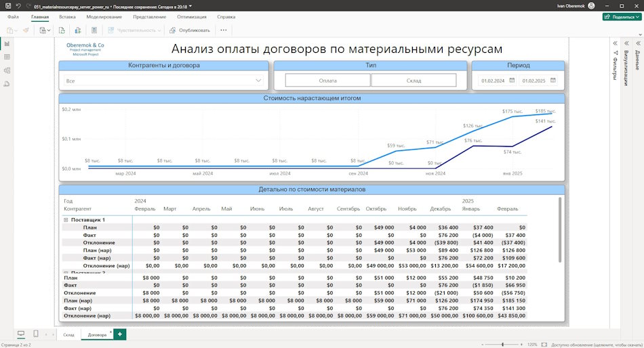The width and height of the screenshot is (644, 348).
Task: Open the Get Data dropdown icon
Action: point(44,30)
